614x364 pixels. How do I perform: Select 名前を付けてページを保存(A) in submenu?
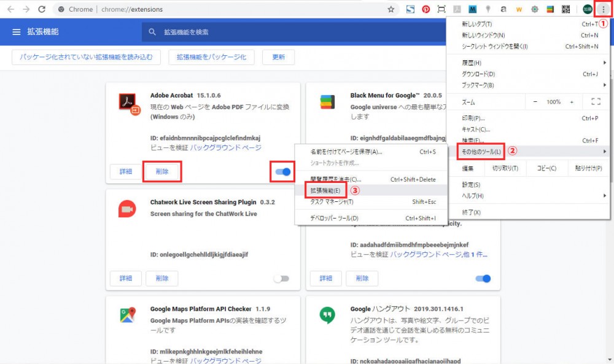point(371,152)
